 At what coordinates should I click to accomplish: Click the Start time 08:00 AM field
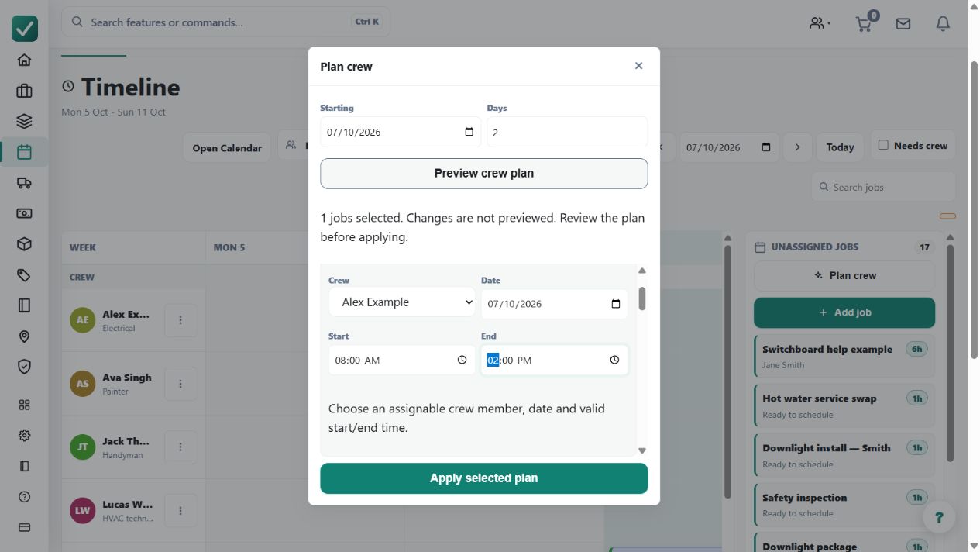402,360
